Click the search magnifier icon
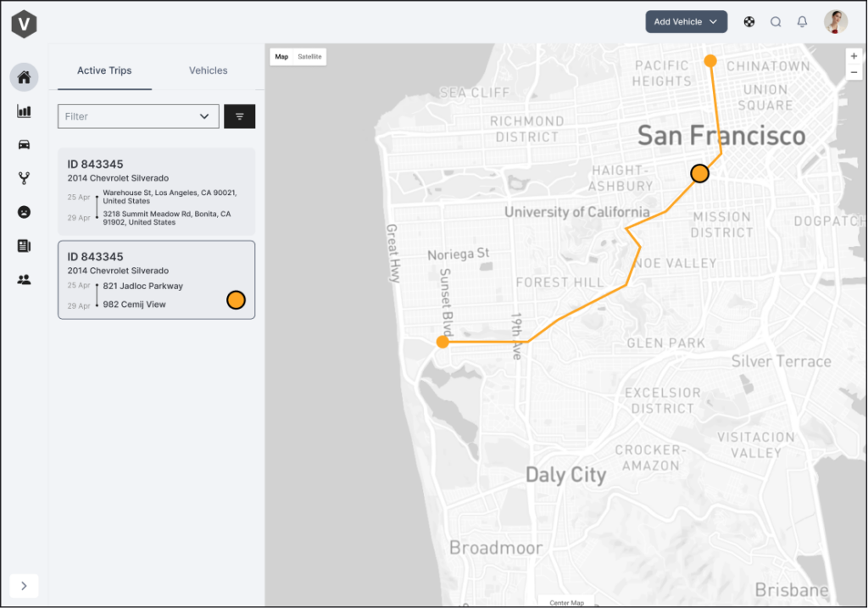 [776, 22]
